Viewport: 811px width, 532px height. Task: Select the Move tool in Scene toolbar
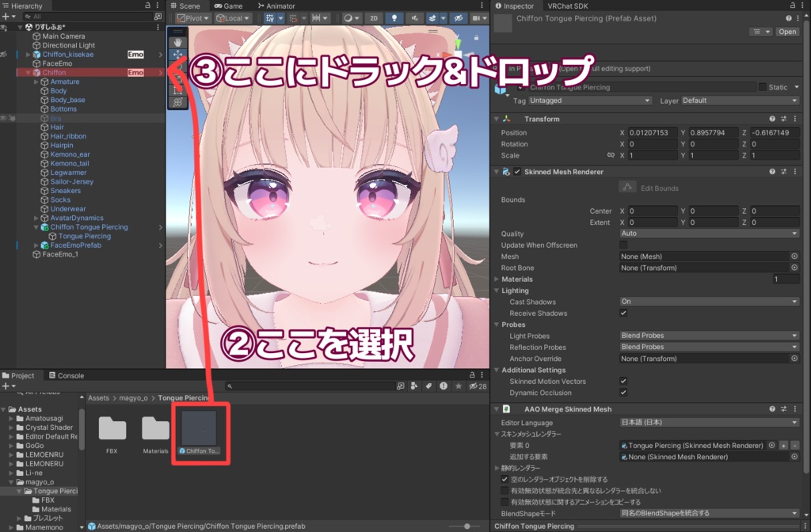(177, 54)
